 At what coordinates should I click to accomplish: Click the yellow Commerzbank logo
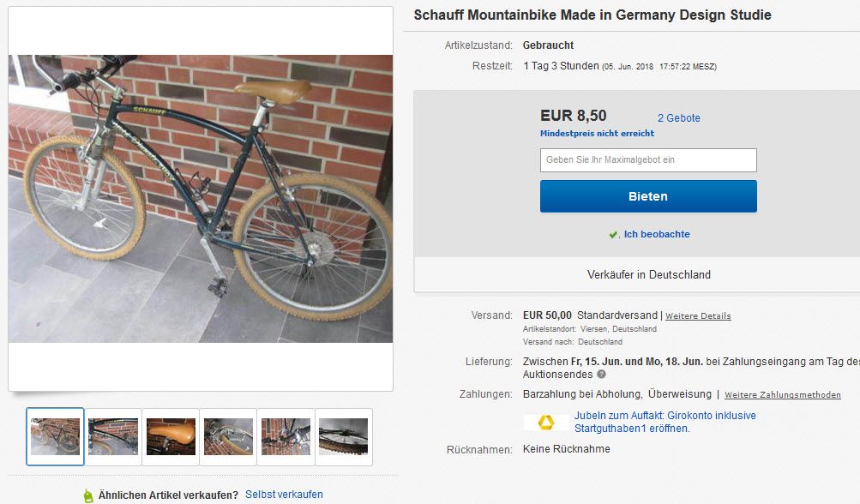point(545,422)
